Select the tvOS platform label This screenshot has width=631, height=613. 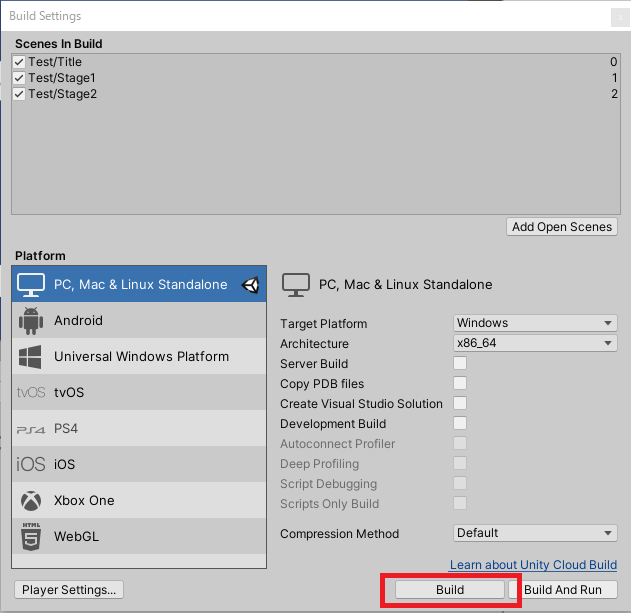click(x=69, y=392)
